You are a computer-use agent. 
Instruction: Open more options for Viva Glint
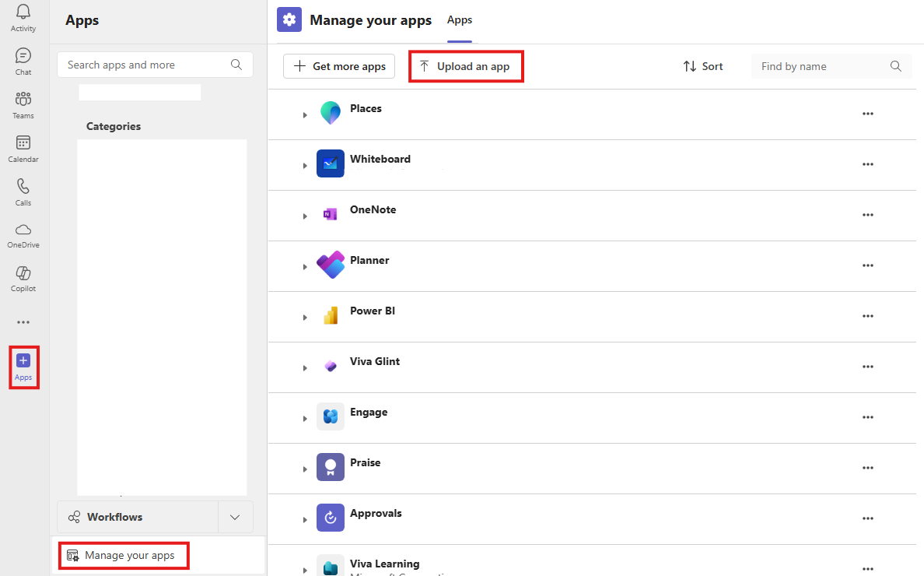pyautogui.click(x=867, y=367)
